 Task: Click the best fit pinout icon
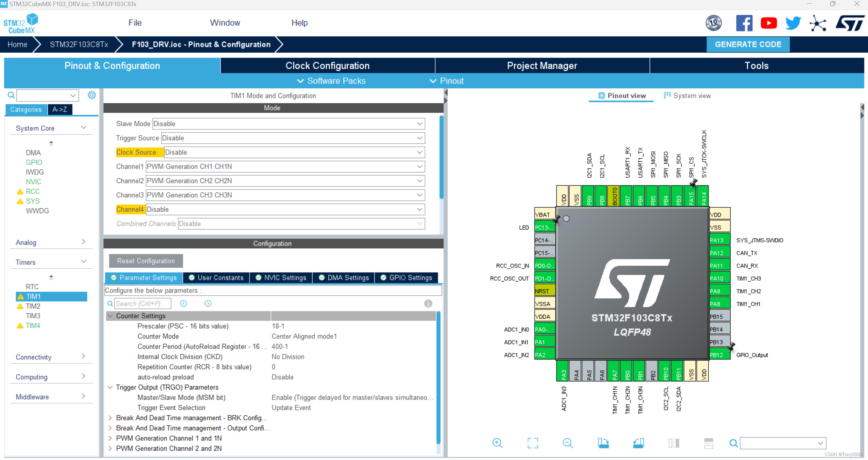click(532, 443)
